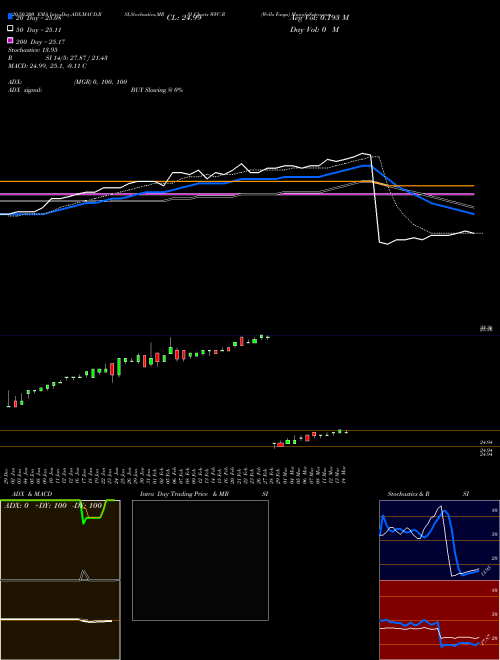Click the 'Stochastics: 13.93' reading
The height and width of the screenshot is (660, 500).
(x=32, y=50)
